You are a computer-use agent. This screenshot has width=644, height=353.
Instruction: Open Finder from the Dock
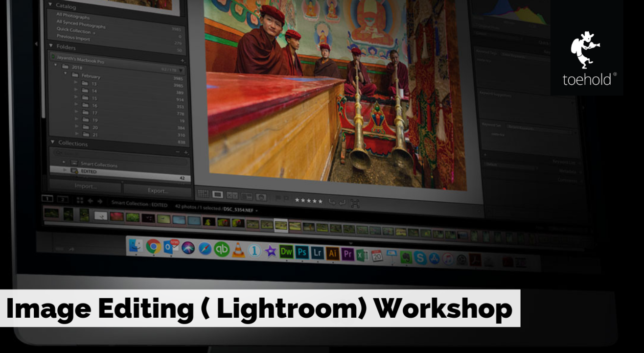[x=136, y=246]
